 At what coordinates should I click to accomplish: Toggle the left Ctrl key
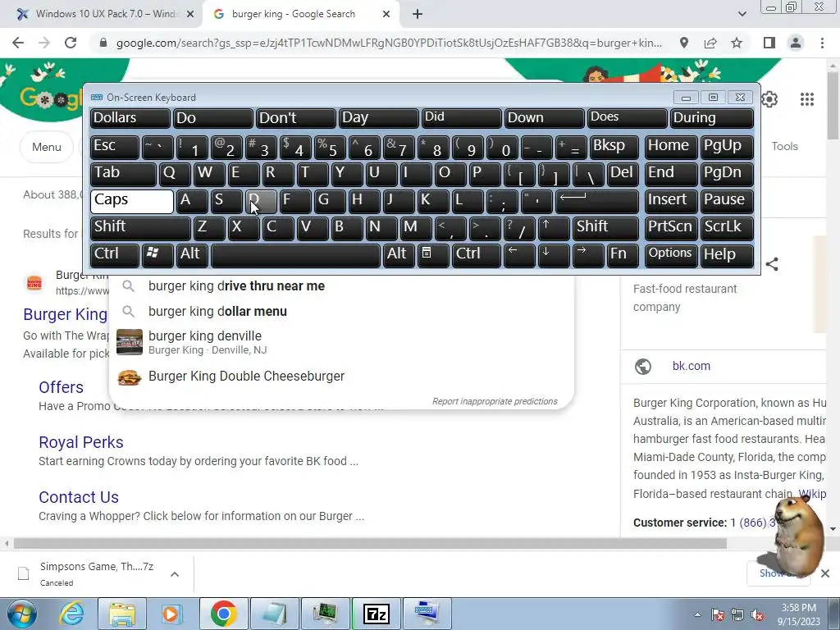(115, 255)
